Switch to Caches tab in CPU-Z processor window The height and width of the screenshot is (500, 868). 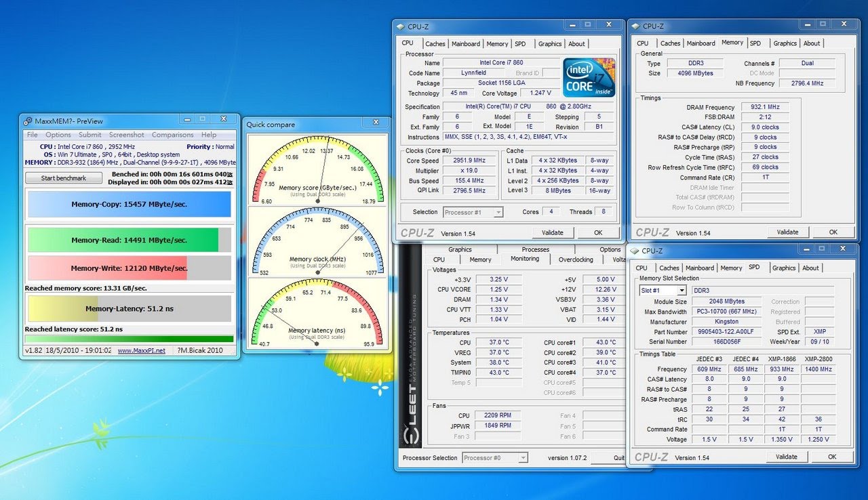pos(435,44)
